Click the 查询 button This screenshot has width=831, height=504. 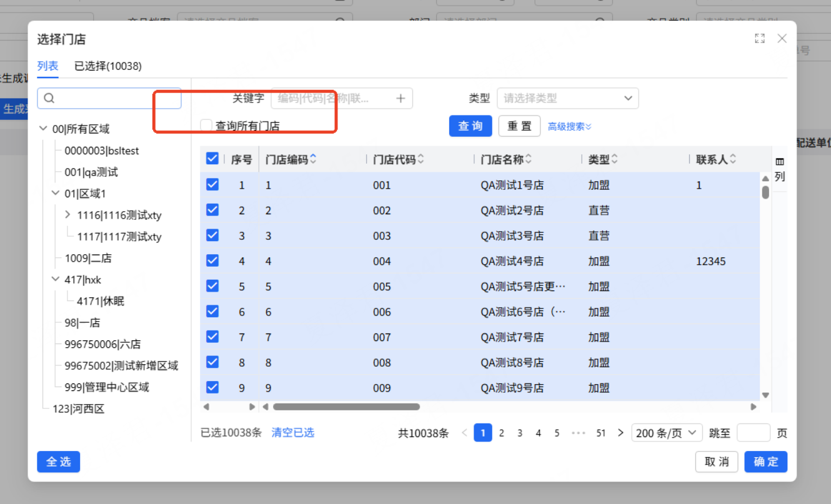[470, 126]
